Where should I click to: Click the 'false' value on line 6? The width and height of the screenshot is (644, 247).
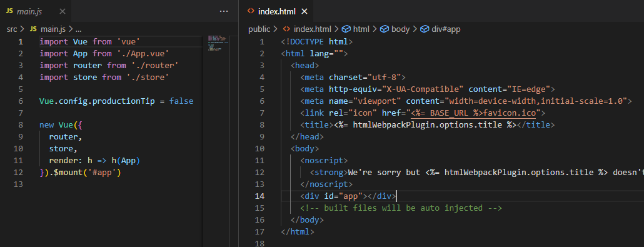[x=181, y=101]
